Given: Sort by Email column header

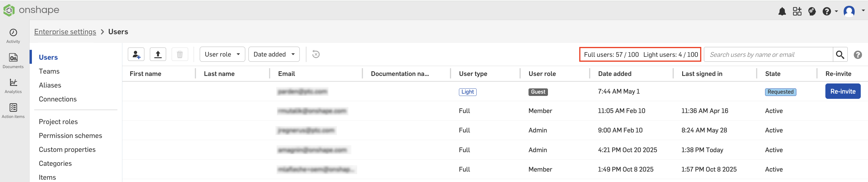Looking at the screenshot, I should (x=286, y=74).
